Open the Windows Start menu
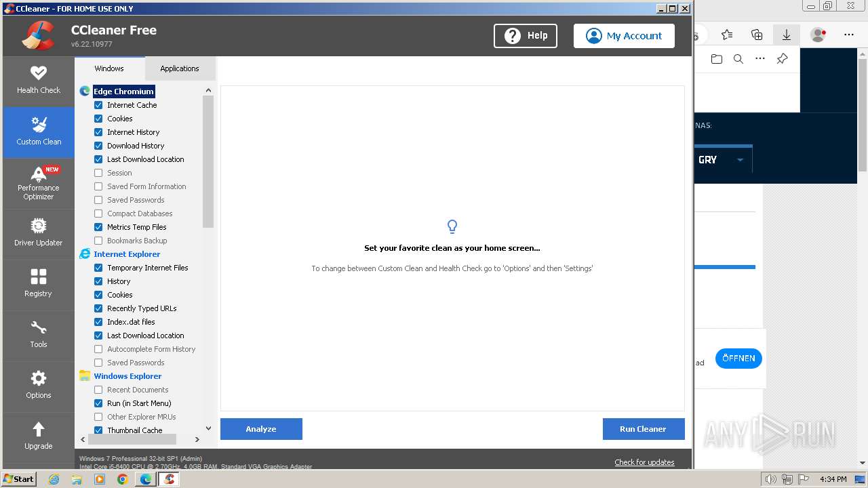The height and width of the screenshot is (488, 868). (19, 479)
